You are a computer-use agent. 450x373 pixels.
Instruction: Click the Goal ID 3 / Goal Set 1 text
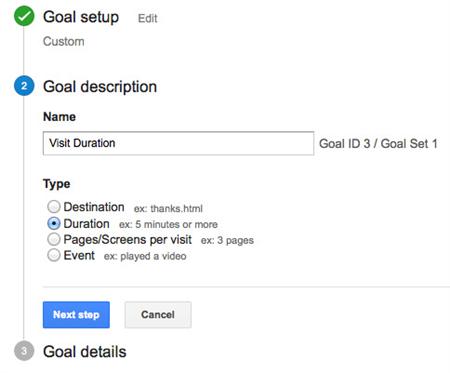pos(378,144)
